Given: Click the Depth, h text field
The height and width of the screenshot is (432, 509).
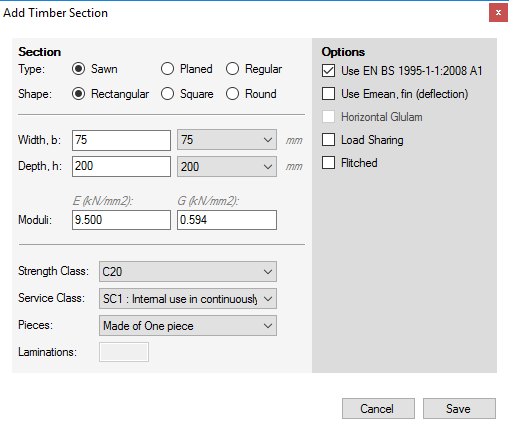Looking at the screenshot, I should coord(121,166).
